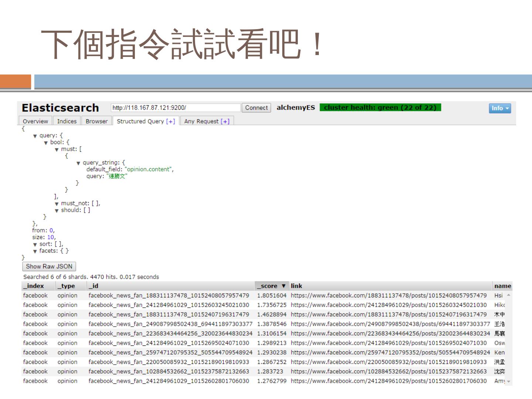Viewport: 532px width, 399px height.
Task: Select result row with score 1.2930238
Action: pyautogui.click(x=263, y=352)
